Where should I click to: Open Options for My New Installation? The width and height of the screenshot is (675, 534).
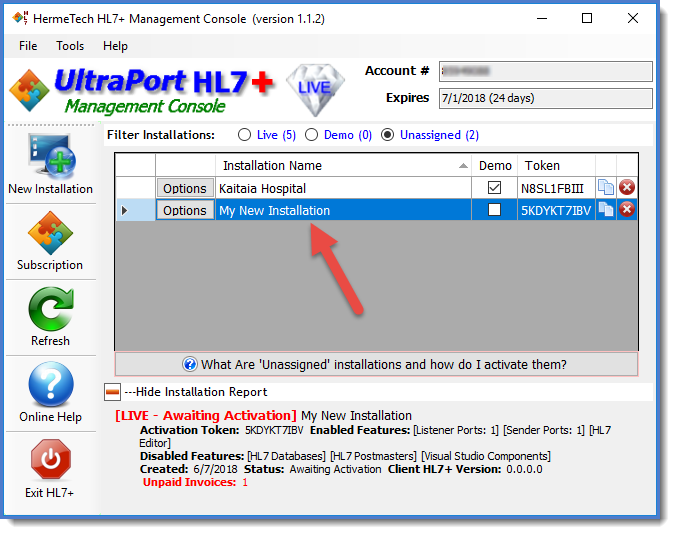pyautogui.click(x=185, y=210)
